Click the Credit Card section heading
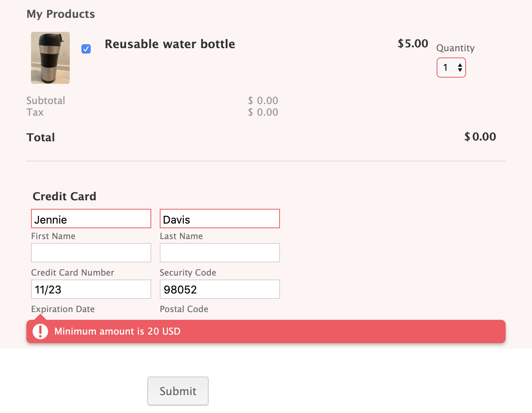This screenshot has height=413, width=532. 64,196
